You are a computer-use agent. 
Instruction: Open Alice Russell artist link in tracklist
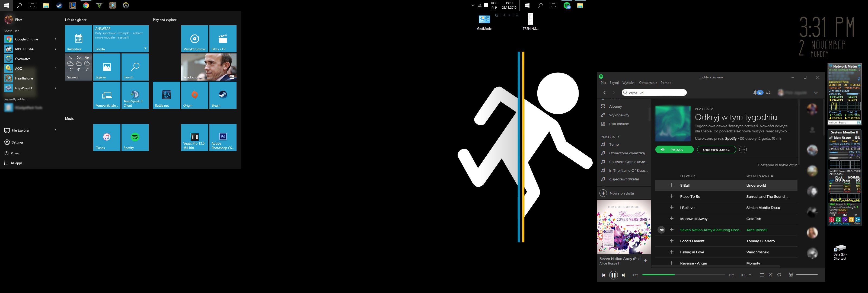[757, 230]
